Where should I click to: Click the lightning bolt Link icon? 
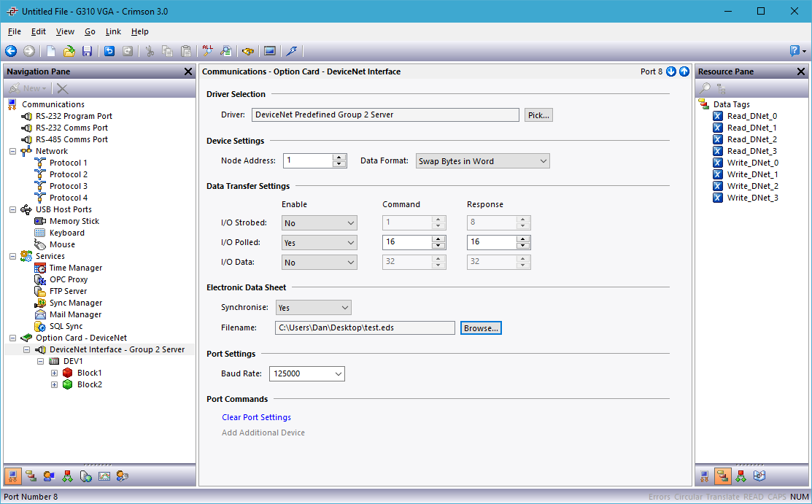[x=292, y=51]
